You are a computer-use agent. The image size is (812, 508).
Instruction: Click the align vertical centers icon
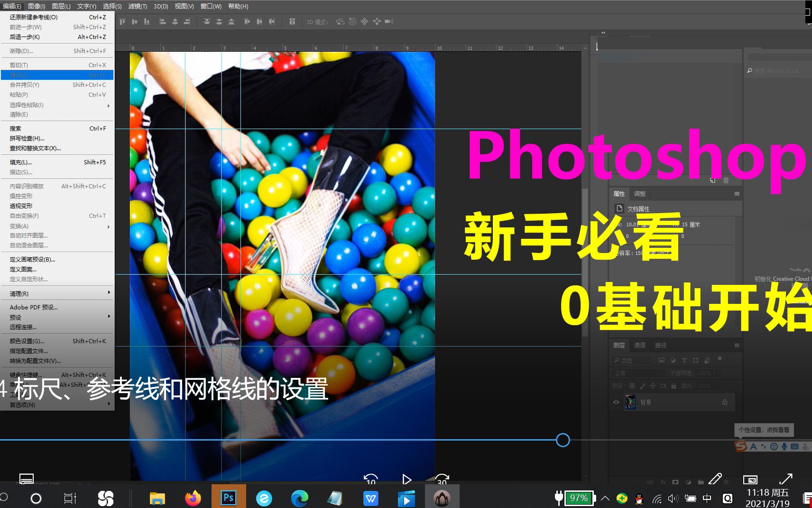(135, 21)
